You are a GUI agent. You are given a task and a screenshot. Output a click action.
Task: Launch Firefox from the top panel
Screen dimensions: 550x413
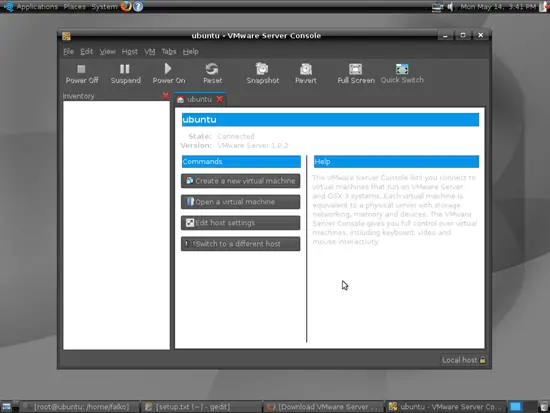(126, 6)
